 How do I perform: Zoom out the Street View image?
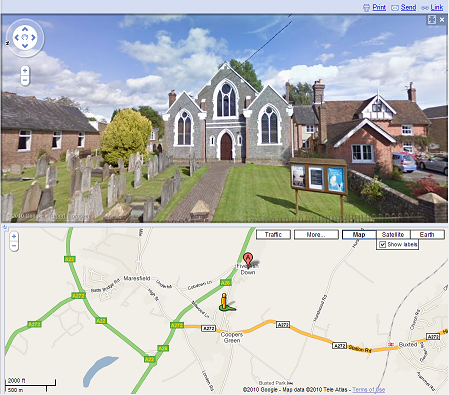tap(25, 80)
